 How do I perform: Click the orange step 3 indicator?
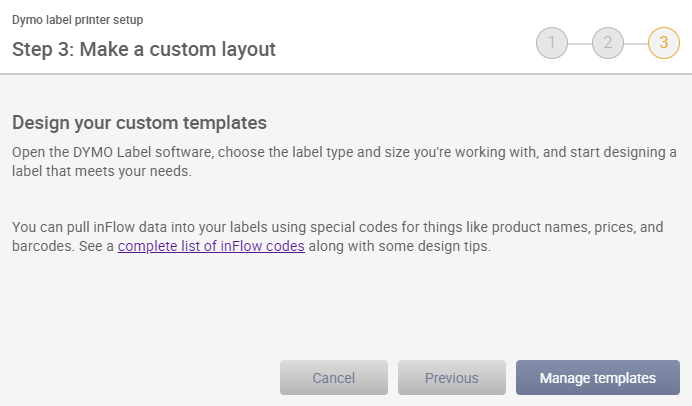point(664,43)
